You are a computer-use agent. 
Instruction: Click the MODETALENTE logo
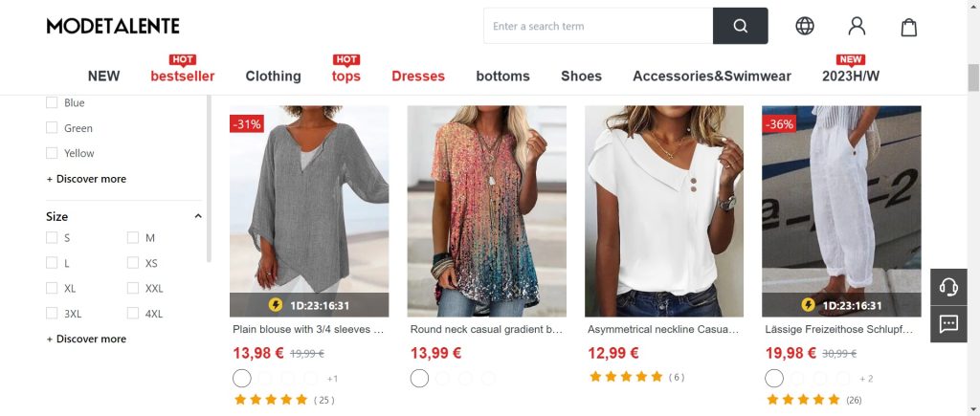point(113,26)
